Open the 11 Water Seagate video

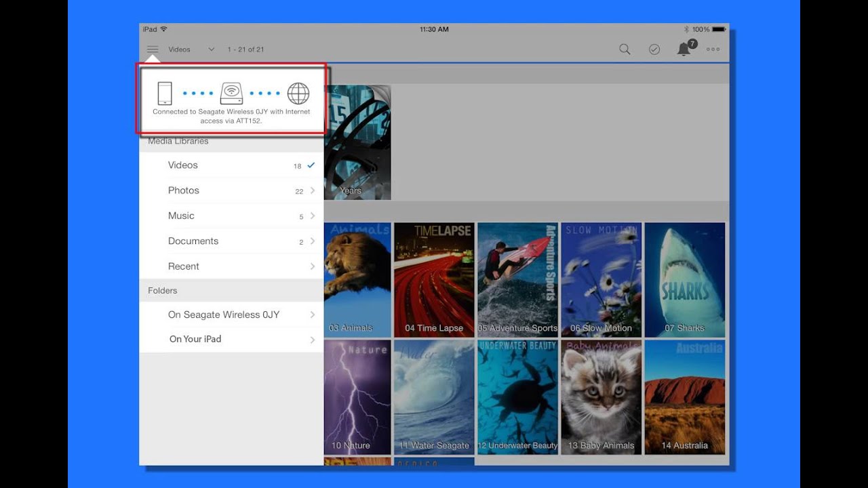(434, 397)
